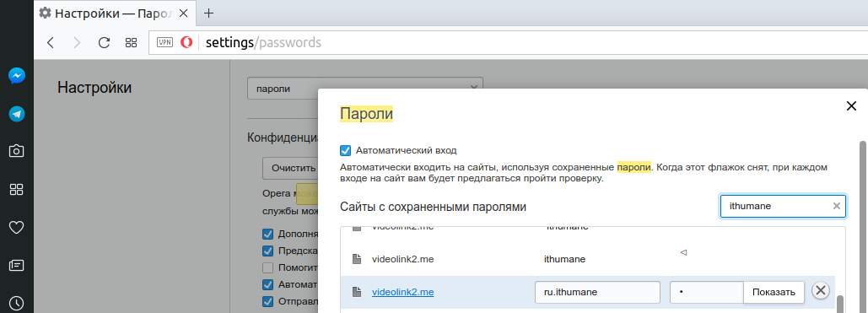Click the saved passwords search field
This screenshot has height=313, width=868.
783,206
